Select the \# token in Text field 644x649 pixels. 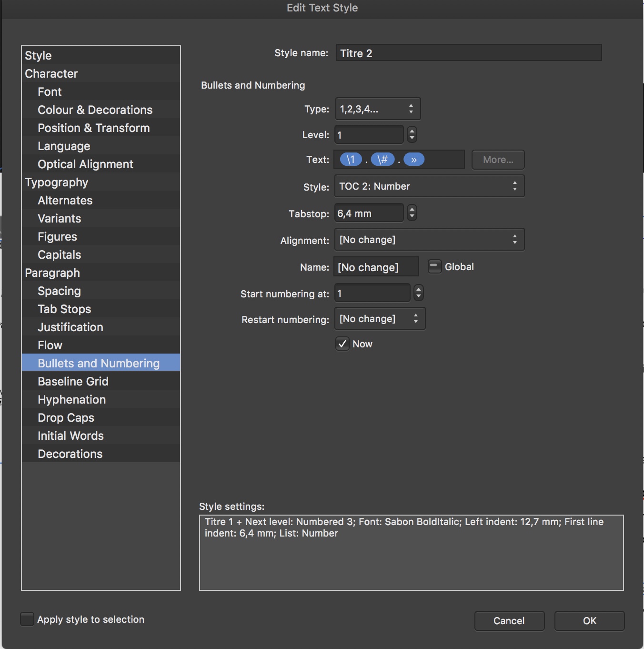point(383,160)
